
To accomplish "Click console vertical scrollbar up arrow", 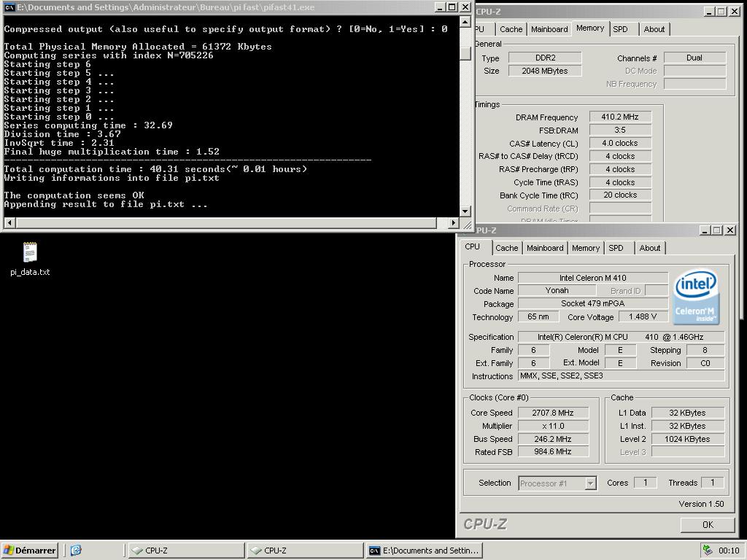I will click(x=465, y=21).
